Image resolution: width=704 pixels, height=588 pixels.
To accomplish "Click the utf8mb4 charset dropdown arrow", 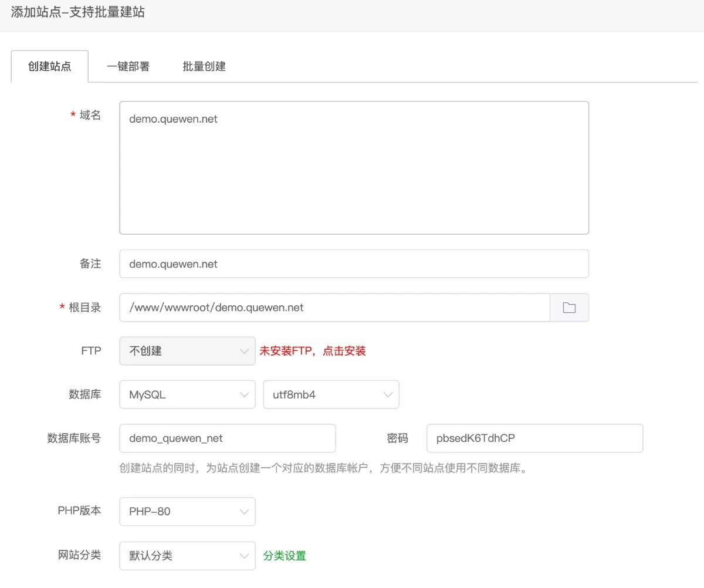I will pos(387,395).
